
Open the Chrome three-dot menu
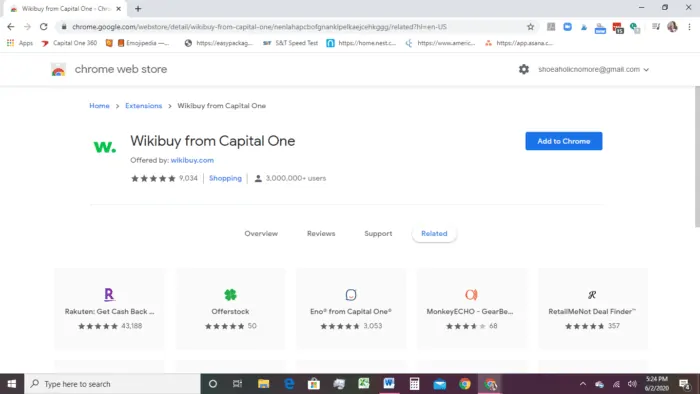[x=689, y=27]
